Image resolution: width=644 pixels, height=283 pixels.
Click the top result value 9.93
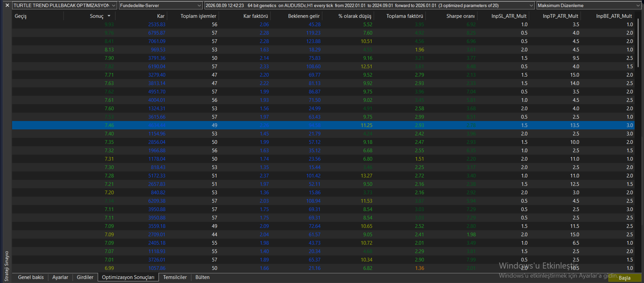(x=109, y=25)
